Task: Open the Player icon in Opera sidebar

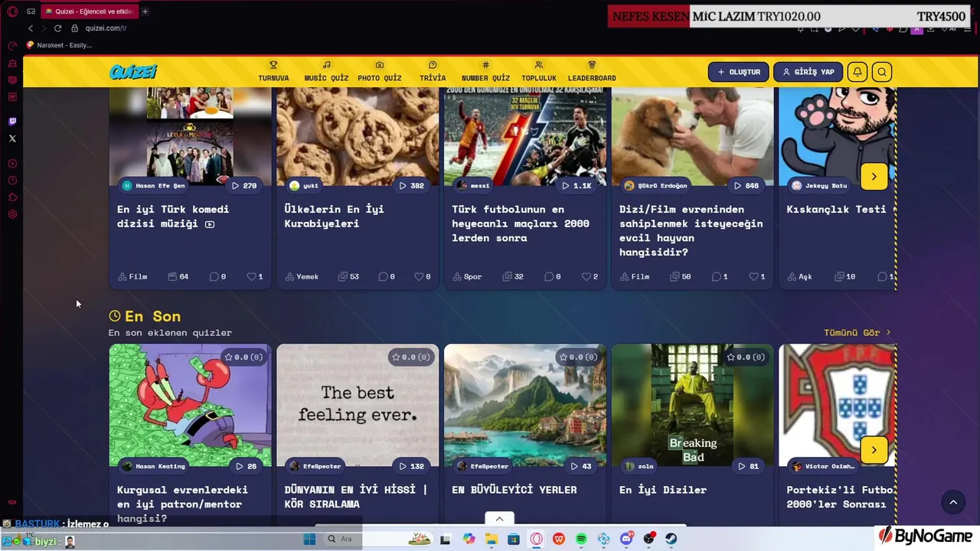Action: click(12, 164)
